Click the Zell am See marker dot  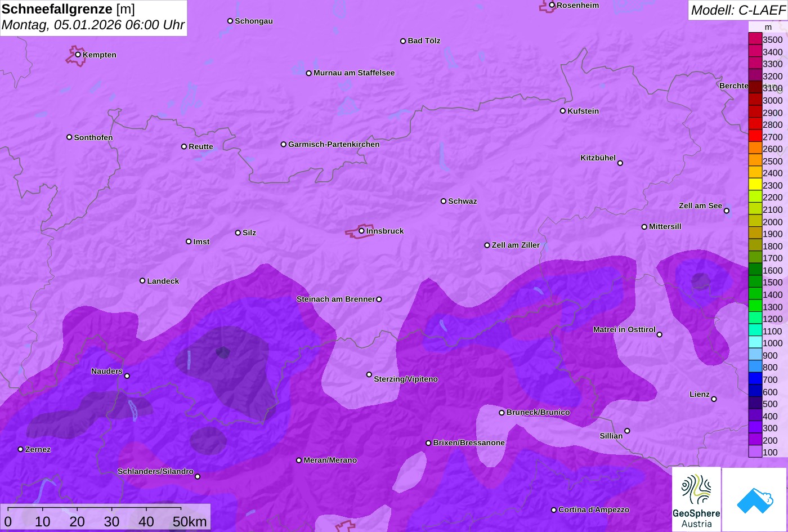[x=726, y=211]
